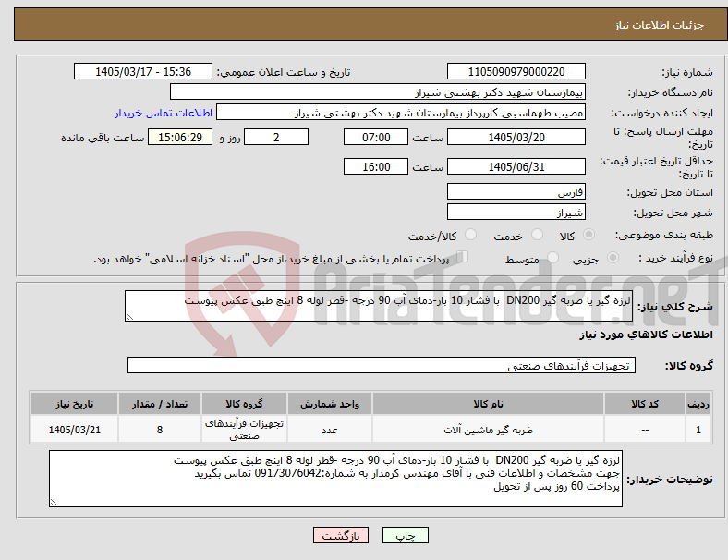This screenshot has height=560, width=728.
Task: Click the گروه کالا table column header
Action: tap(244, 404)
